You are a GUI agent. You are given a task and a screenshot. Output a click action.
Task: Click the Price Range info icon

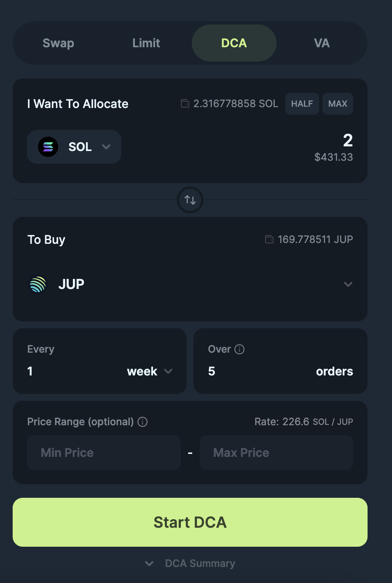tap(142, 422)
